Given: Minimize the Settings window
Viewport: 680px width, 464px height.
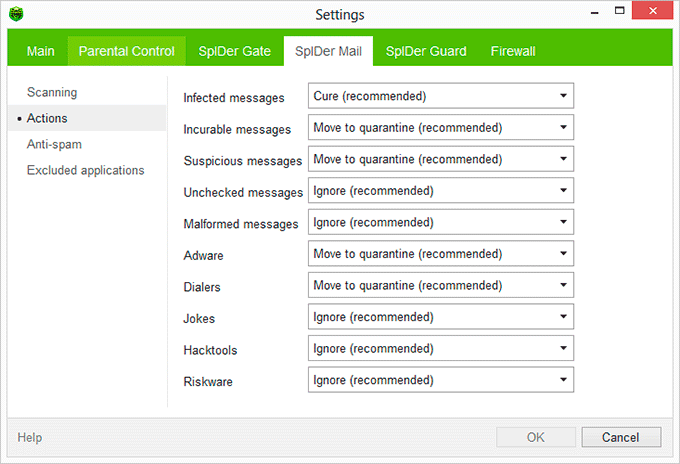Looking at the screenshot, I should (595, 11).
